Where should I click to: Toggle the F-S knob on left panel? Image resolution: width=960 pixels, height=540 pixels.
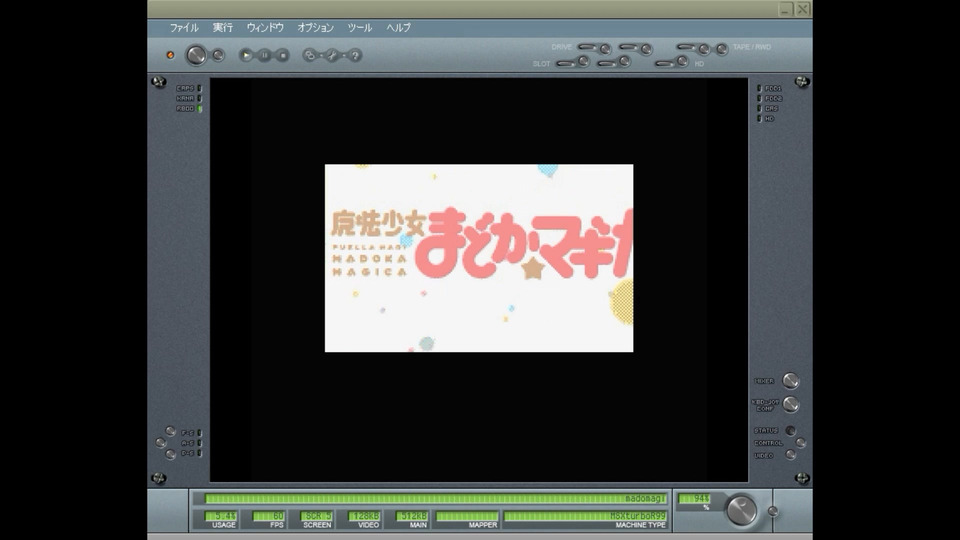170,432
